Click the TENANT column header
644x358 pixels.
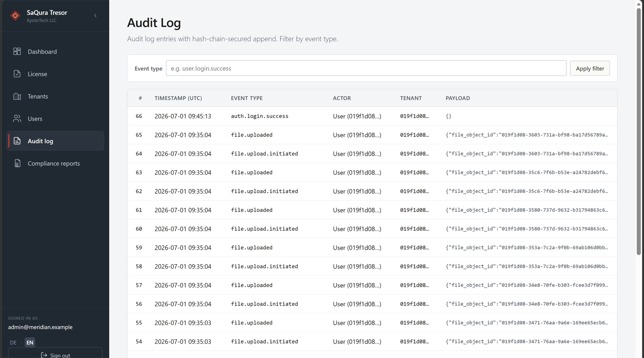pyautogui.click(x=411, y=98)
